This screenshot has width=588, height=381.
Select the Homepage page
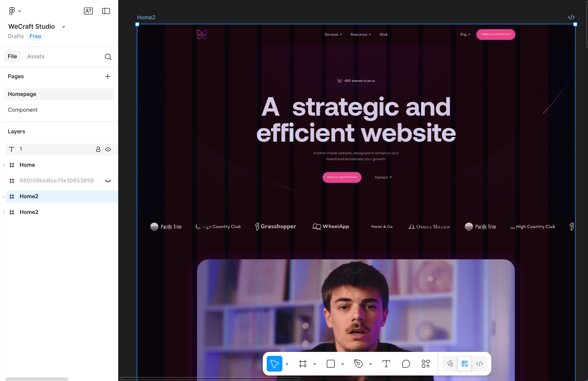[x=59, y=94]
